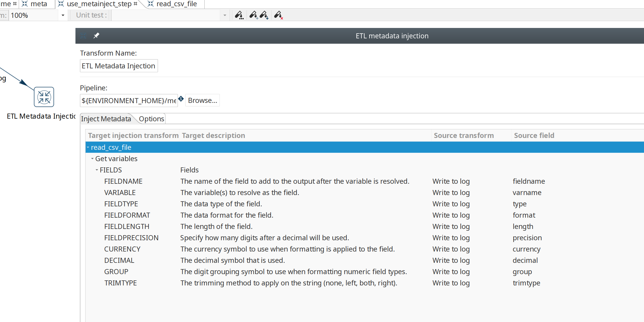Click the unit test download arrow icon
The height and width of the screenshot is (322, 644).
264,15
